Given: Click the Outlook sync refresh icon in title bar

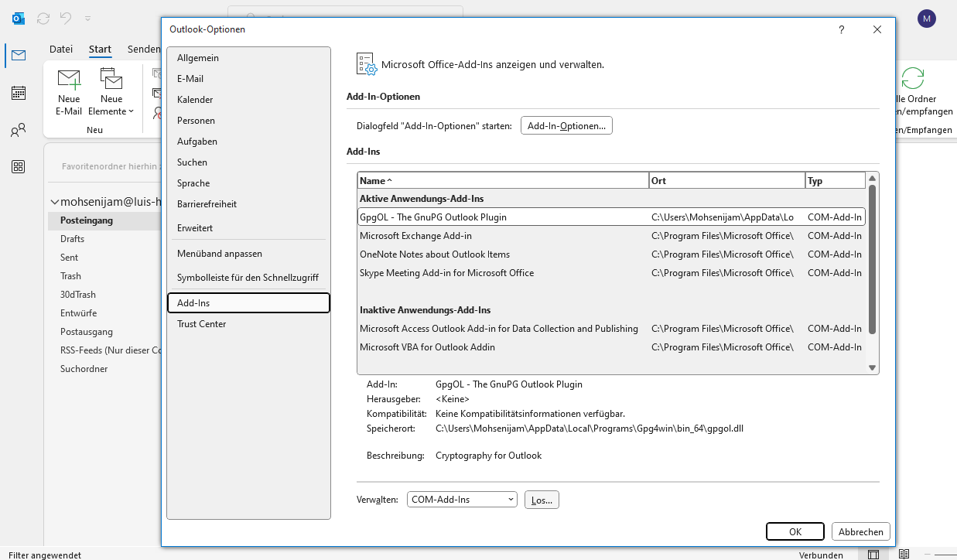Looking at the screenshot, I should (x=43, y=18).
